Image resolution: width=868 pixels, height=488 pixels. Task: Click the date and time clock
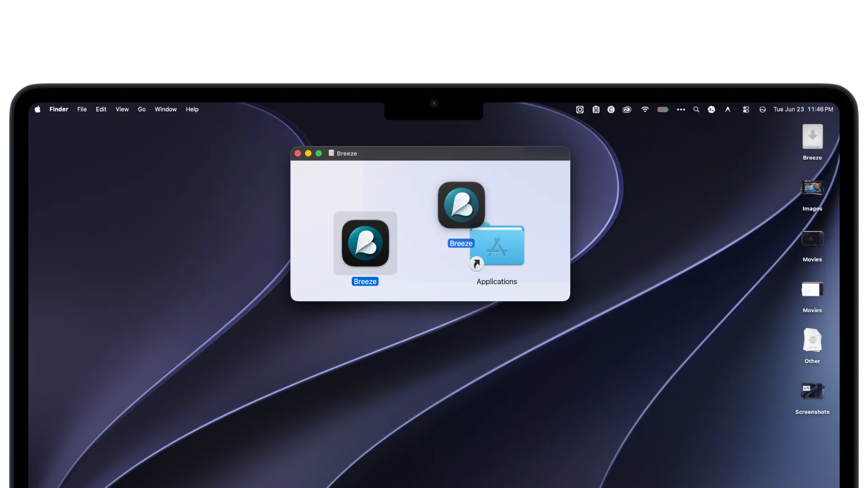[803, 109]
